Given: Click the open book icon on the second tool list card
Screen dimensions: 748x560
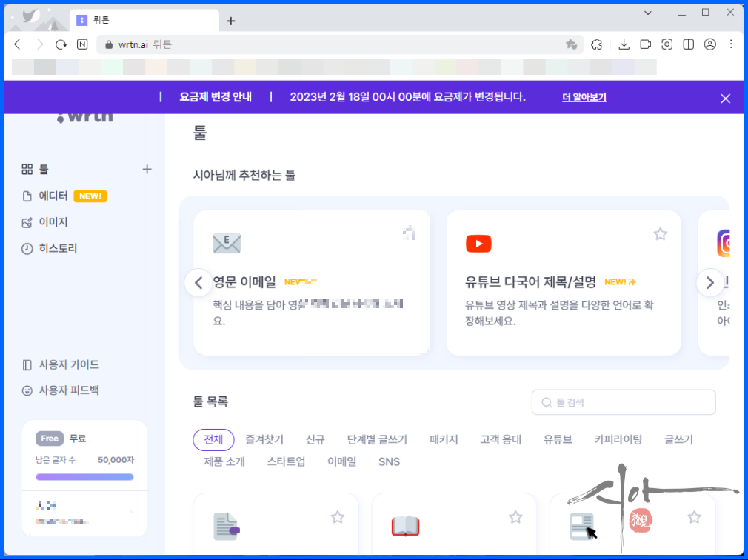Looking at the screenshot, I should (x=406, y=526).
